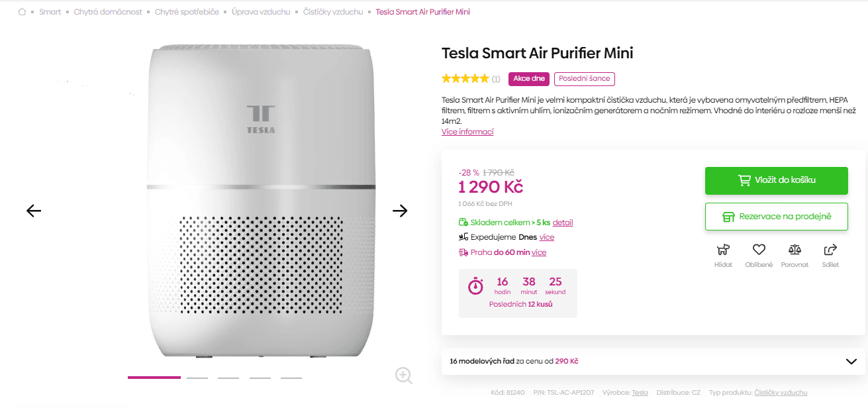Expand the 16 modelových řad section
The height and width of the screenshot is (408, 868).
point(851,362)
